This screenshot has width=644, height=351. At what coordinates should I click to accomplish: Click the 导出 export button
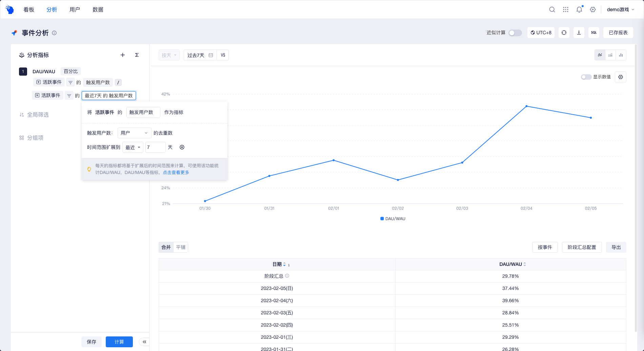(x=616, y=247)
